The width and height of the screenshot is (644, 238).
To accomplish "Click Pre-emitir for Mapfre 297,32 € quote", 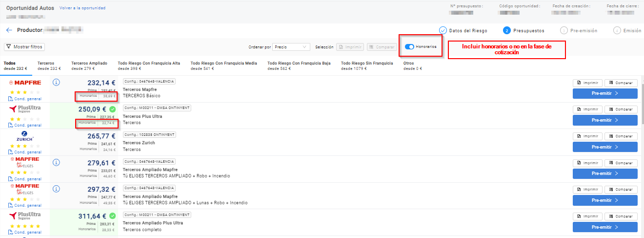I will [x=605, y=200].
